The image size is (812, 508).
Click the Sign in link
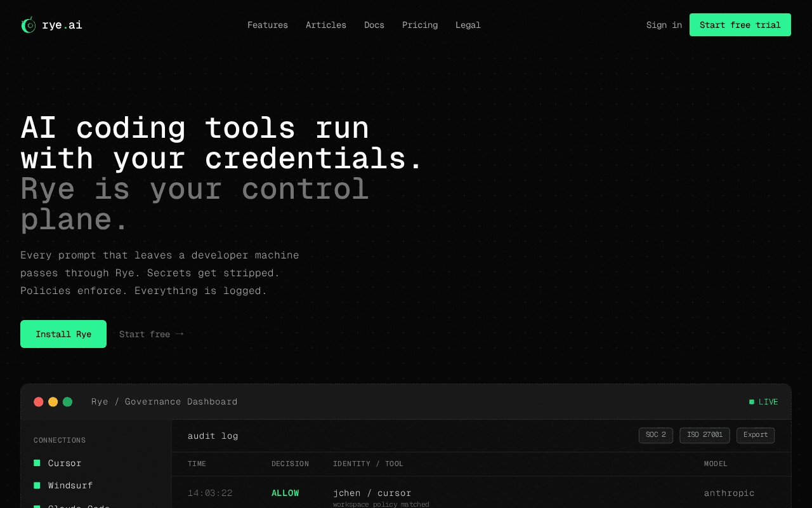tap(664, 25)
